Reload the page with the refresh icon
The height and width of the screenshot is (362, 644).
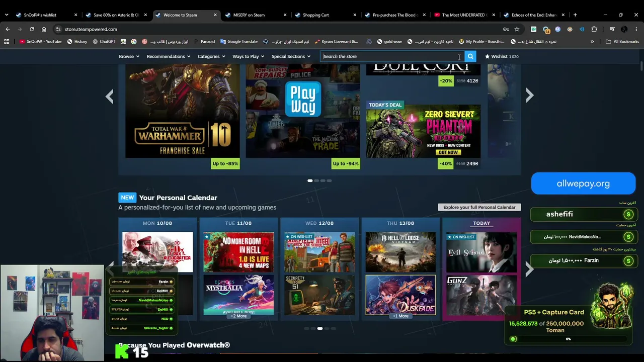[x=32, y=29]
